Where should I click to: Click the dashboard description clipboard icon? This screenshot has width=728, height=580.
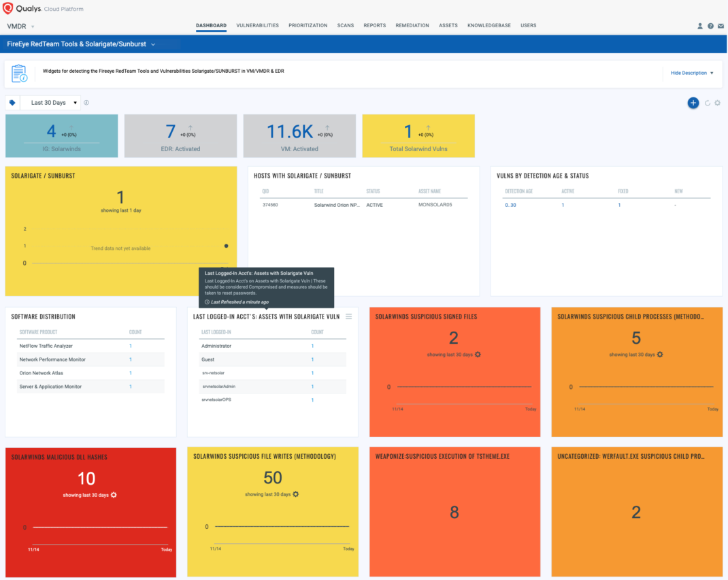click(20, 74)
